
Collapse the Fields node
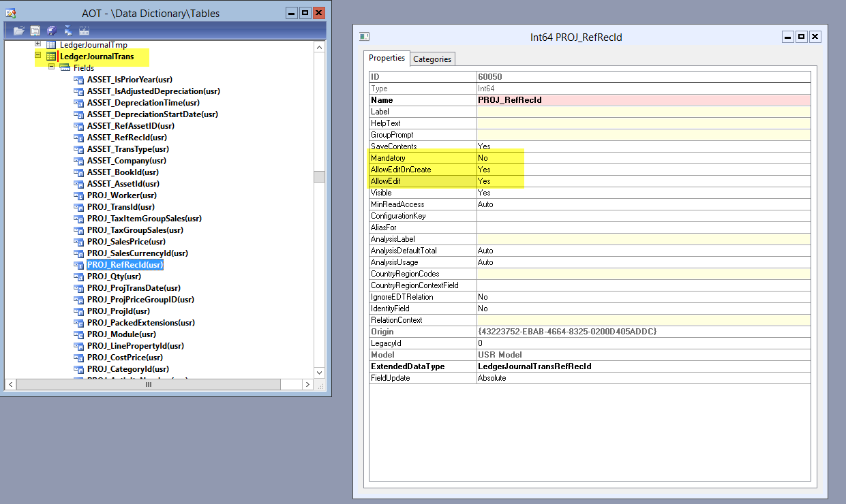tap(52, 68)
